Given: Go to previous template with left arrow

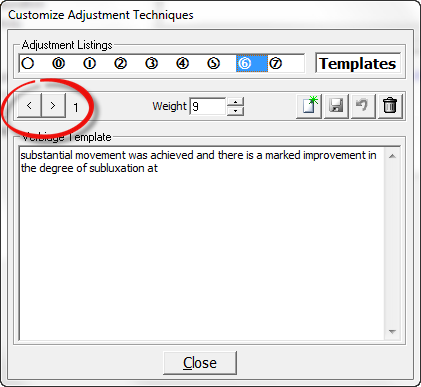Looking at the screenshot, I should coord(29,106).
